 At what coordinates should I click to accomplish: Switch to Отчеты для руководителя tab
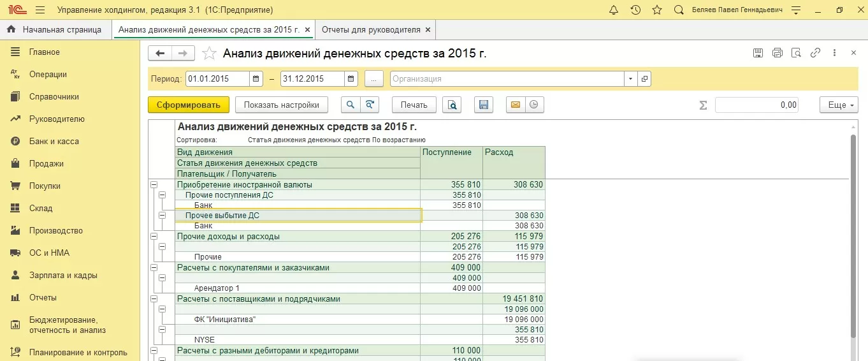pos(370,30)
